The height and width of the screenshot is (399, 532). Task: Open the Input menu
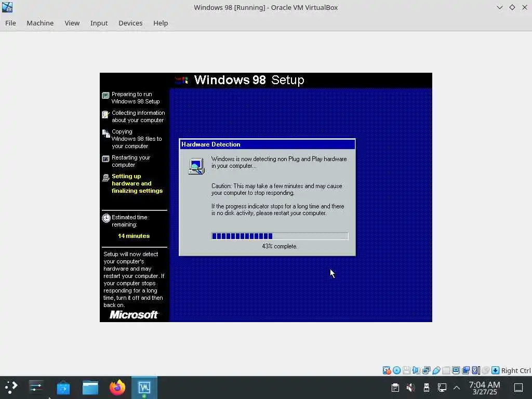point(99,23)
